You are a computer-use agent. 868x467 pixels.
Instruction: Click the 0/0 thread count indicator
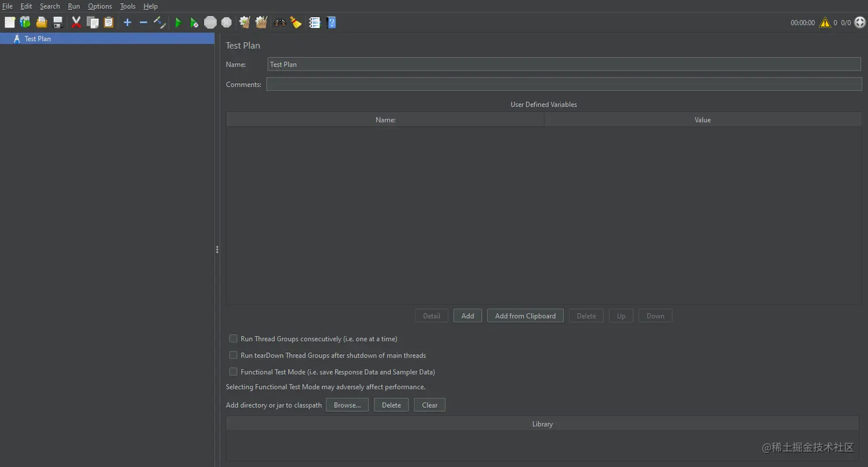(x=846, y=23)
